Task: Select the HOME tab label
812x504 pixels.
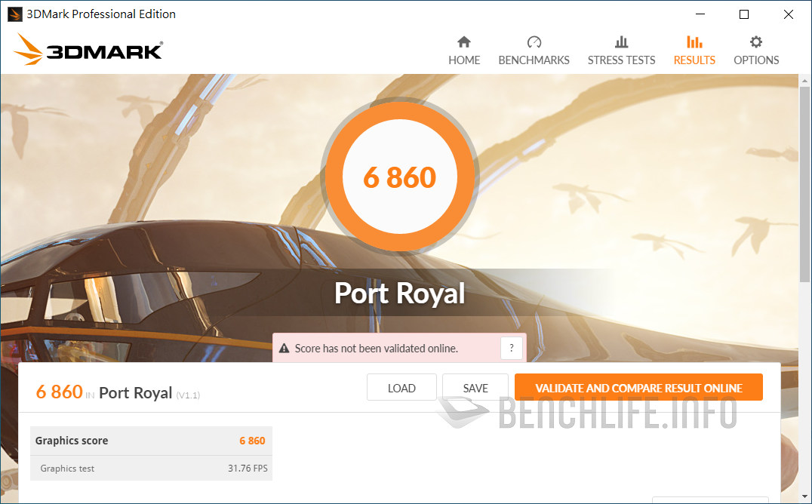Action: click(x=464, y=60)
